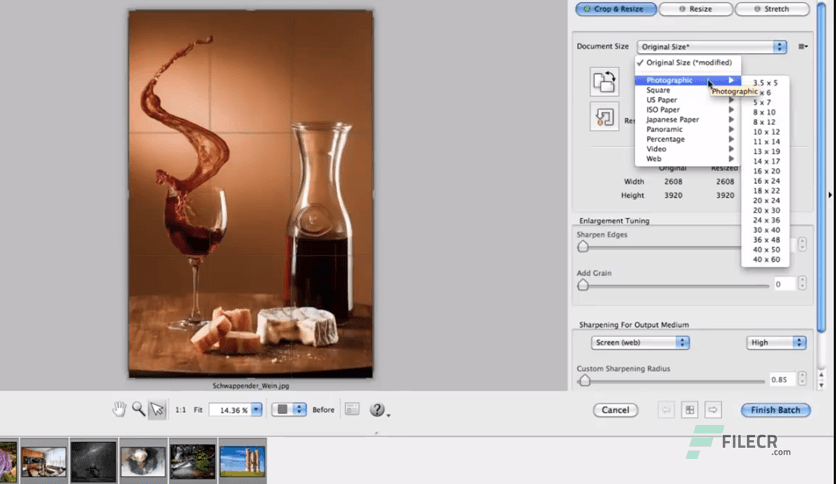The height and width of the screenshot is (484, 836).
Task: Choose 10 x 12 photographic size
Action: point(765,132)
